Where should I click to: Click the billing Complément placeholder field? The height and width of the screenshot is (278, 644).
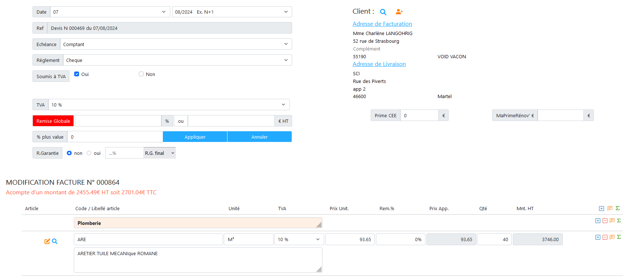pyautogui.click(x=367, y=49)
